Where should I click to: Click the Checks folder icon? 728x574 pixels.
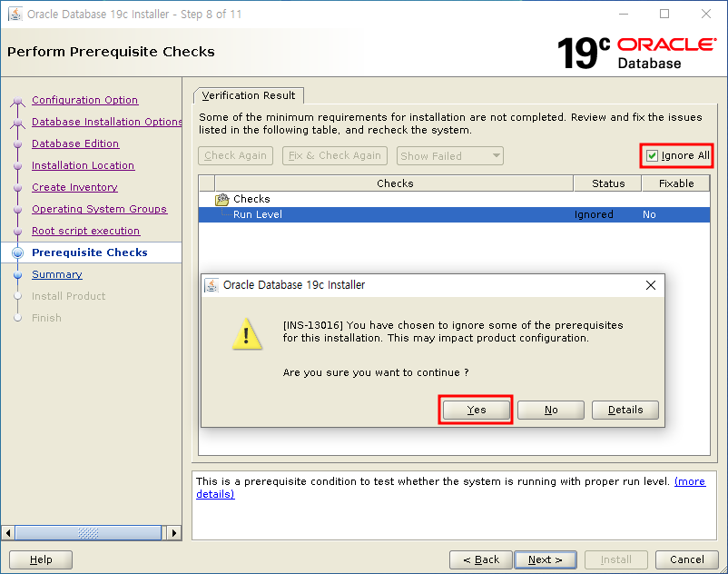(221, 199)
